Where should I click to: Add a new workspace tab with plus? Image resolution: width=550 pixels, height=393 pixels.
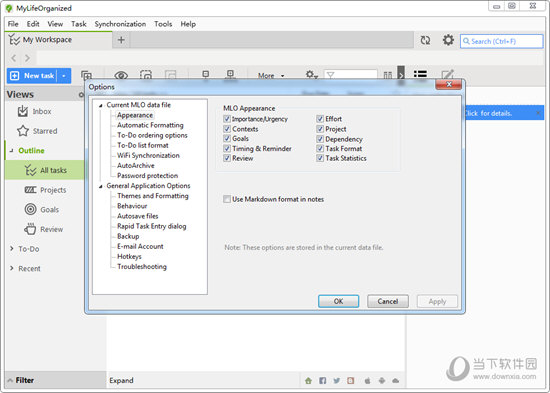(121, 40)
